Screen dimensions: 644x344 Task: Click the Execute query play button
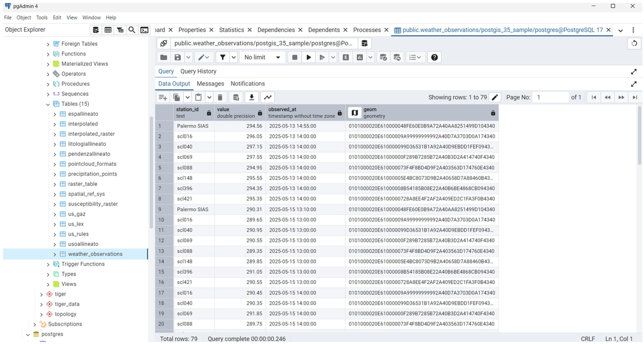(x=308, y=58)
